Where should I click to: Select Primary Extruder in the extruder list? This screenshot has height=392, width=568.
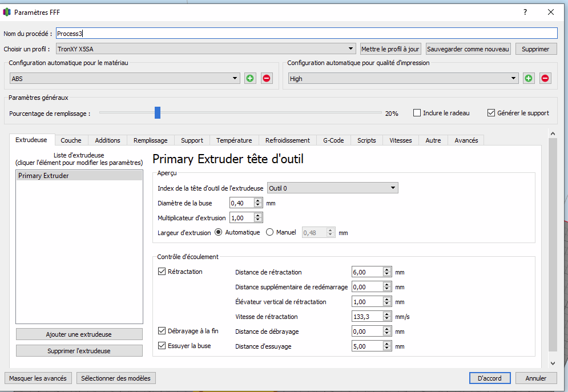coord(79,176)
